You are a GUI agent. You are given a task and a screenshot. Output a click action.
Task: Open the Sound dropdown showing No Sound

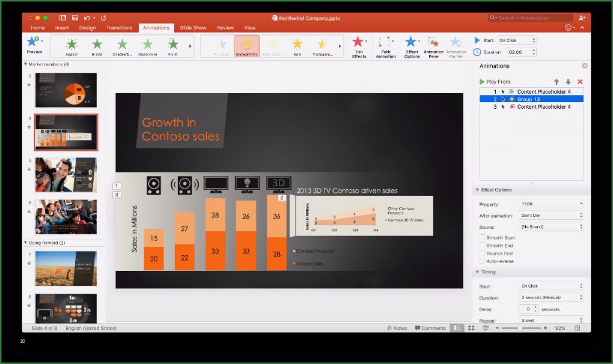(x=550, y=226)
